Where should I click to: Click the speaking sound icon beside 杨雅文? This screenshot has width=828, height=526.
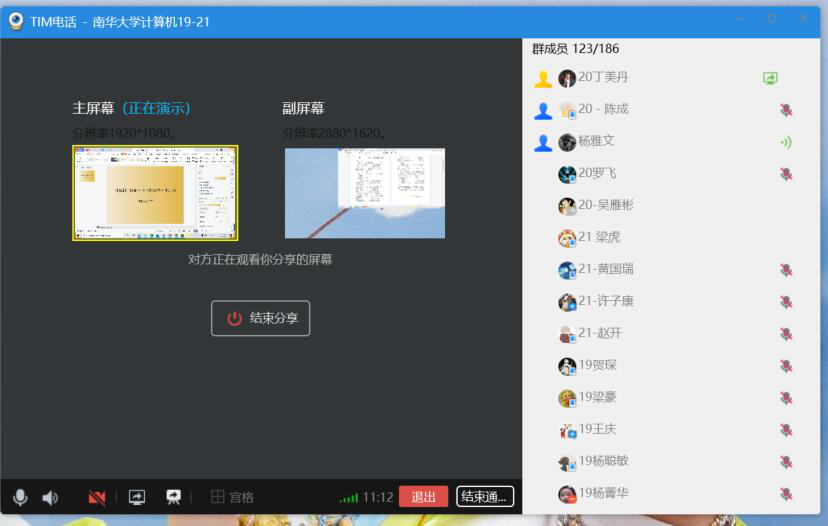click(786, 142)
